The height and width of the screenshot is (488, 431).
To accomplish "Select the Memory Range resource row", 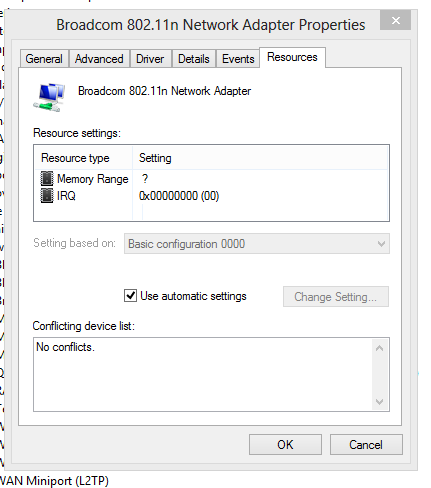I will [x=211, y=179].
